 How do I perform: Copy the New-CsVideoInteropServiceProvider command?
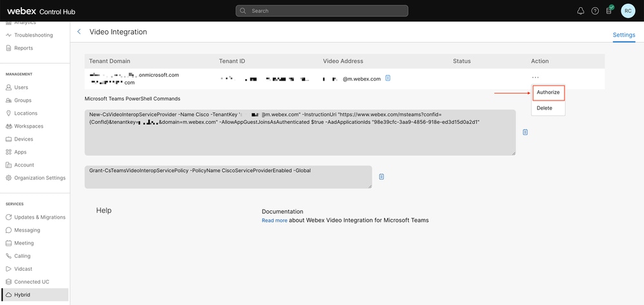(525, 132)
